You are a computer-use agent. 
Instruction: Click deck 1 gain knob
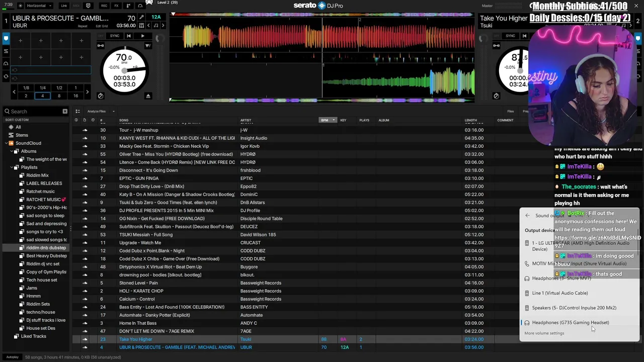[159, 39]
